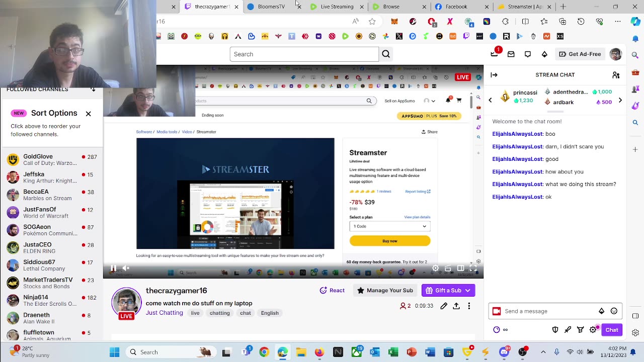Collapse the stream chat panel
This screenshot has width=644, height=362.
[x=494, y=75]
